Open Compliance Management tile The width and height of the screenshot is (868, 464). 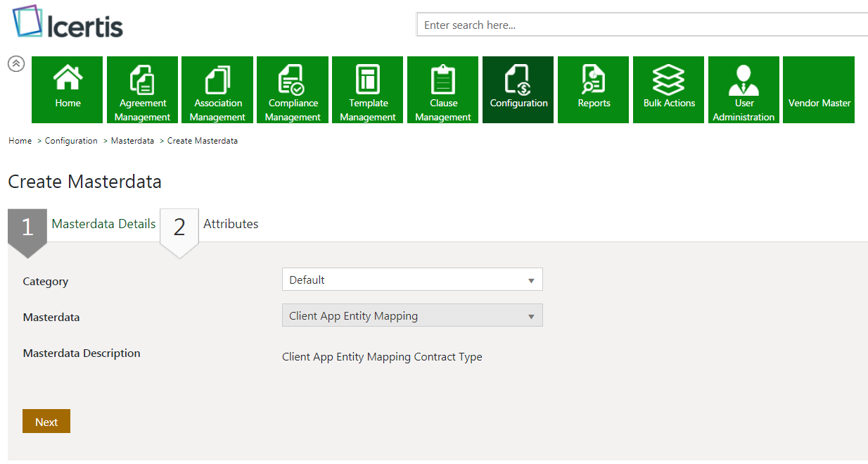pos(293,89)
